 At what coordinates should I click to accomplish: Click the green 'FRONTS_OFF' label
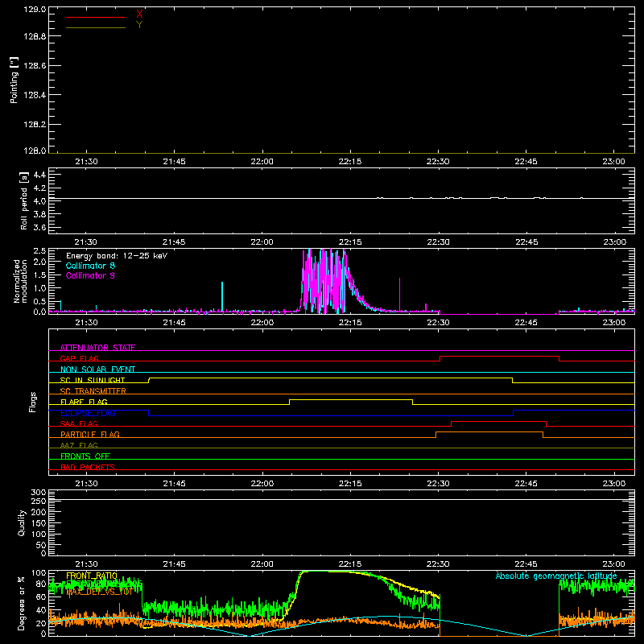coord(85,456)
